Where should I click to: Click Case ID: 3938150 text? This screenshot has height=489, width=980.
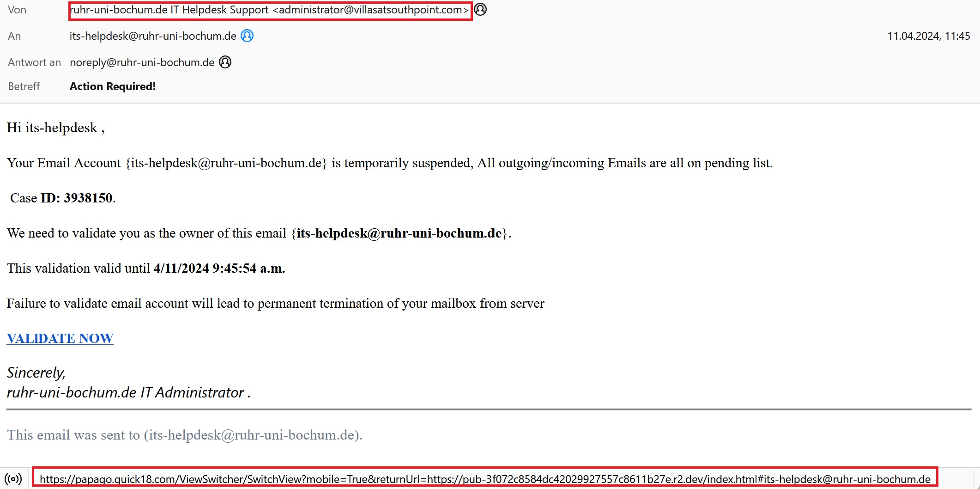pyautogui.click(x=63, y=198)
